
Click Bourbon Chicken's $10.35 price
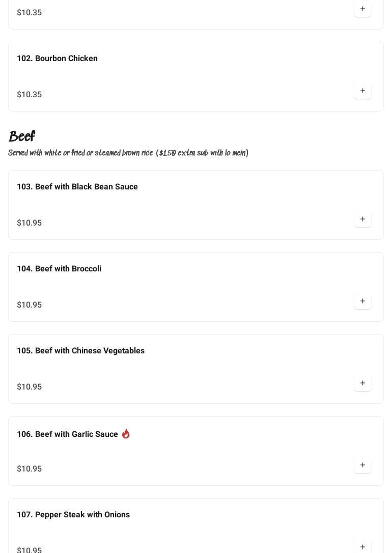click(x=30, y=95)
